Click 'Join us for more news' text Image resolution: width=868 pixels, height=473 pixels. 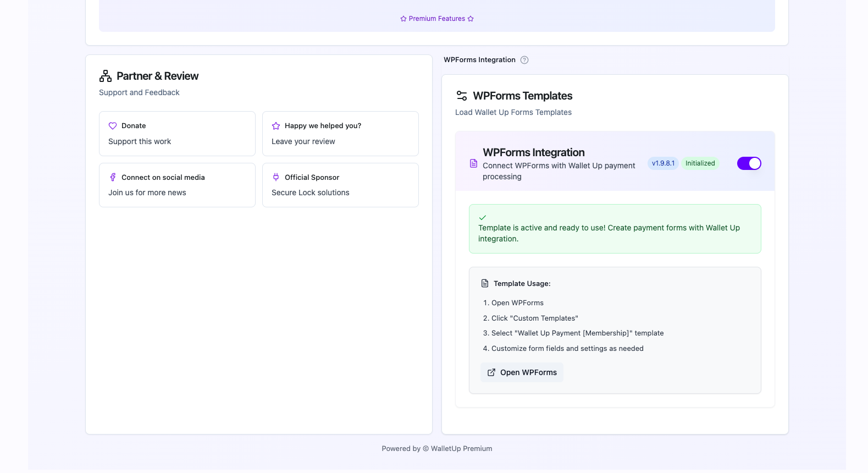pyautogui.click(x=147, y=193)
